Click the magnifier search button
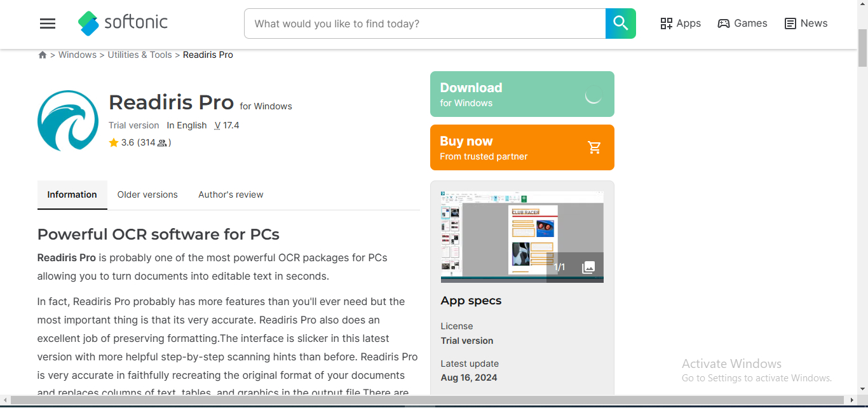The height and width of the screenshot is (408, 868). pyautogui.click(x=620, y=24)
